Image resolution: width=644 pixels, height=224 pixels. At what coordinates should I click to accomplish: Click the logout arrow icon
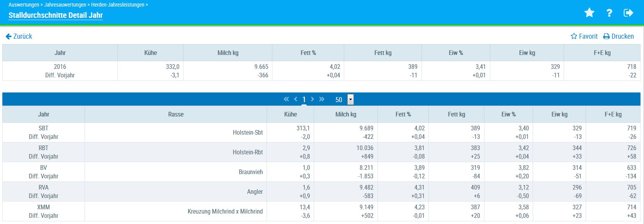tap(629, 13)
